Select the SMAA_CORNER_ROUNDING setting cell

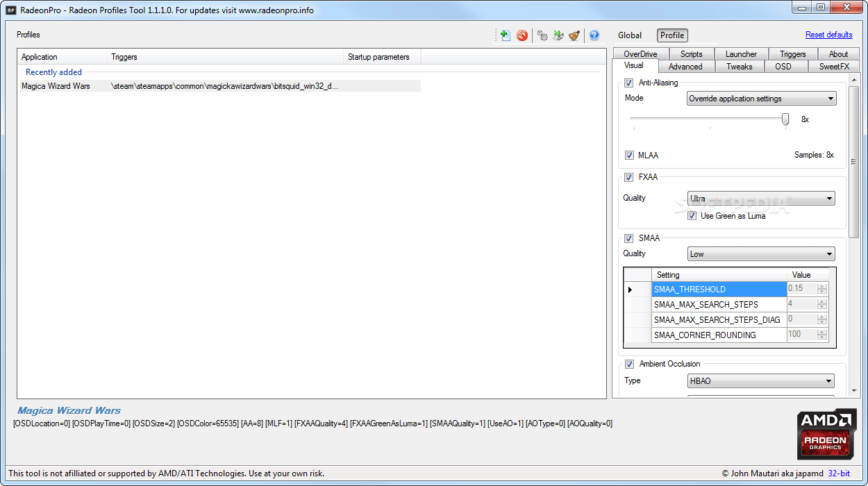point(719,335)
